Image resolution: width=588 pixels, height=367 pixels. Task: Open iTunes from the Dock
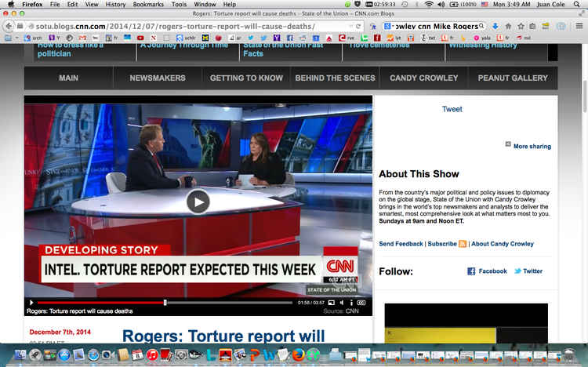(x=152, y=354)
